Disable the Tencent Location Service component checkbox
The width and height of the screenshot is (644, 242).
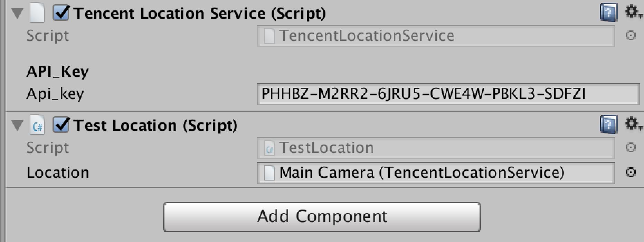point(61,13)
